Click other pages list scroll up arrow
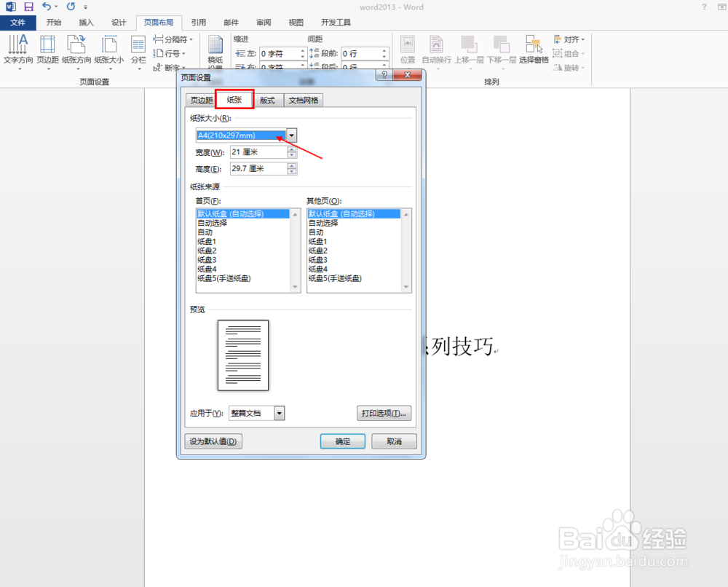This screenshot has height=587, width=728. tap(406, 214)
